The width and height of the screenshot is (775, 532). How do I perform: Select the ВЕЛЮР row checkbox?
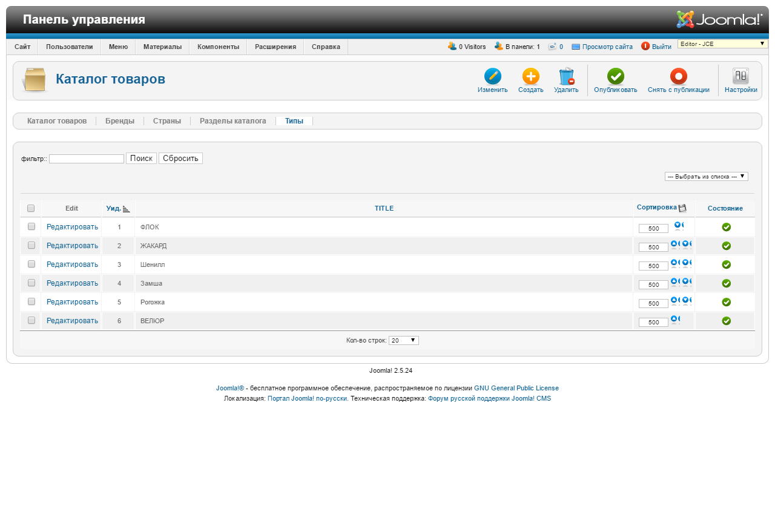click(31, 320)
